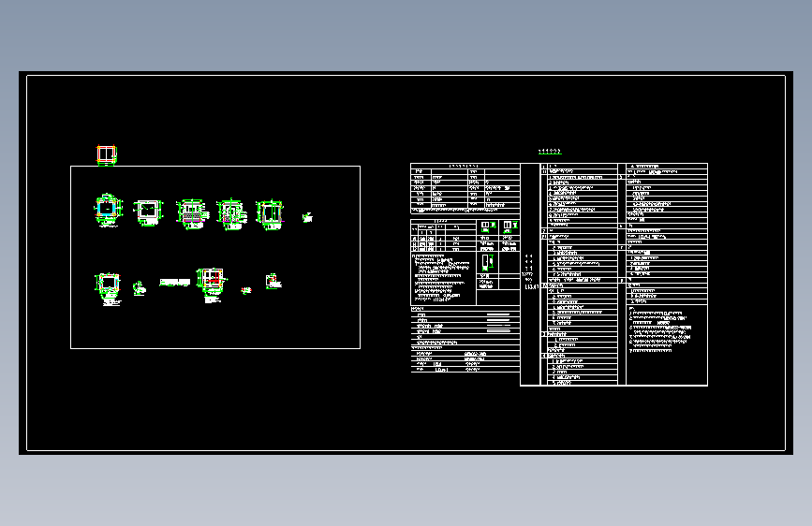Screen dimensions: 812x526
Task: Select the white square plan drawing in the top row
Action: tap(148, 212)
